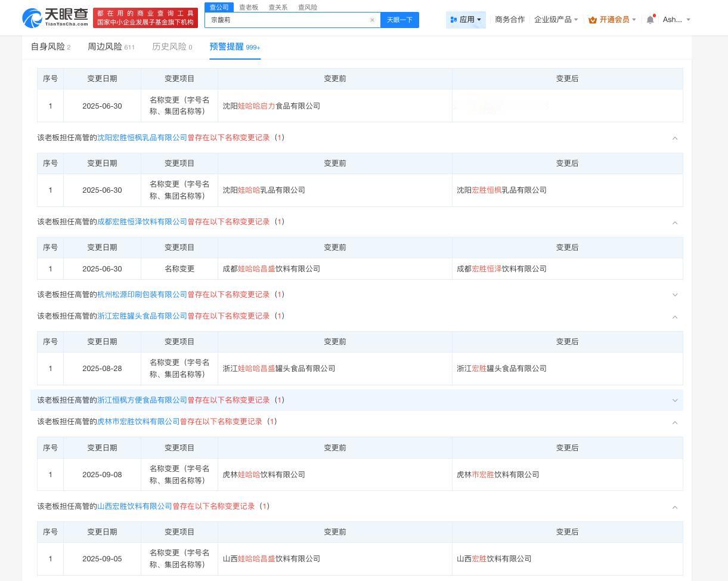Select the date 2025-08-28
This screenshot has height=581, width=728.
click(102, 369)
